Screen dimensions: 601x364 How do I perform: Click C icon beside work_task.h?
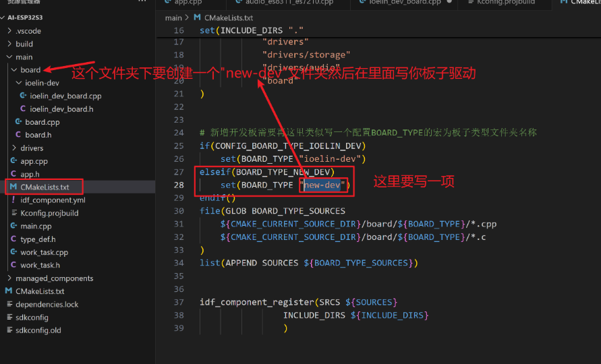pyautogui.click(x=13, y=265)
